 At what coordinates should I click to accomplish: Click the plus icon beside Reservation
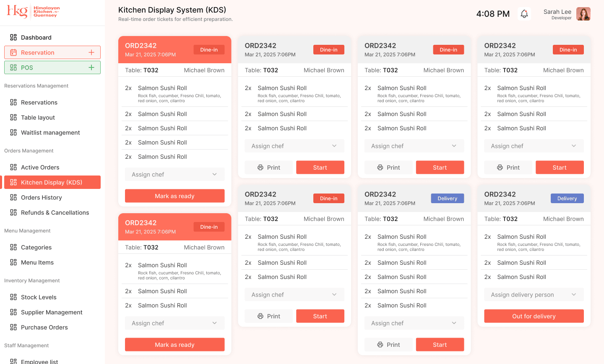(x=91, y=52)
